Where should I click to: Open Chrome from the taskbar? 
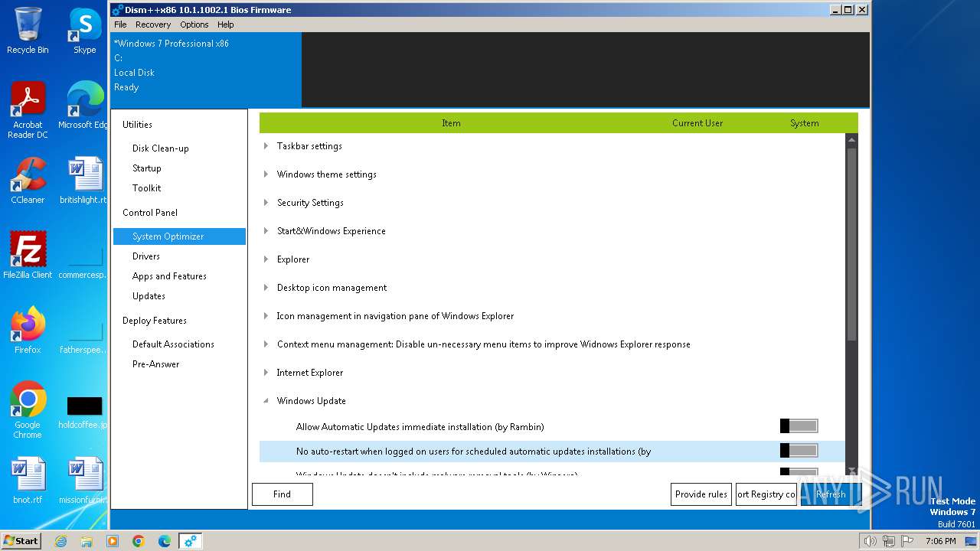139,541
